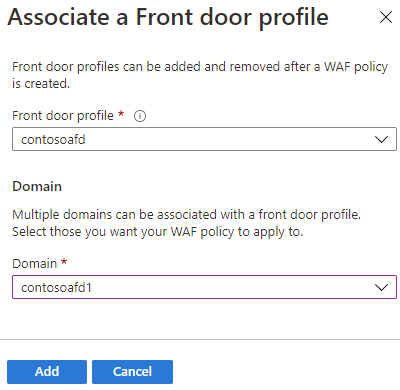The height and width of the screenshot is (390, 400).
Task: Click the red asterisk after Front door profile
Action: click(x=121, y=114)
